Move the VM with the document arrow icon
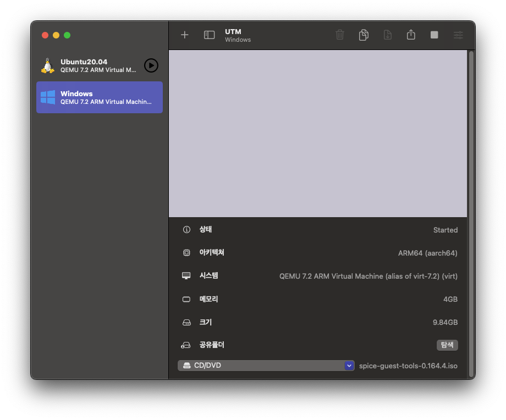 [388, 35]
